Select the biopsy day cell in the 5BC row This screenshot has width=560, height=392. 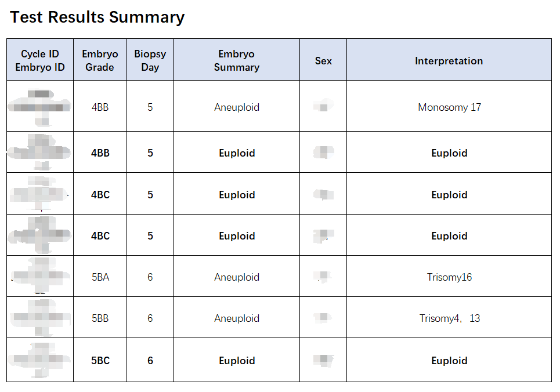(x=150, y=361)
